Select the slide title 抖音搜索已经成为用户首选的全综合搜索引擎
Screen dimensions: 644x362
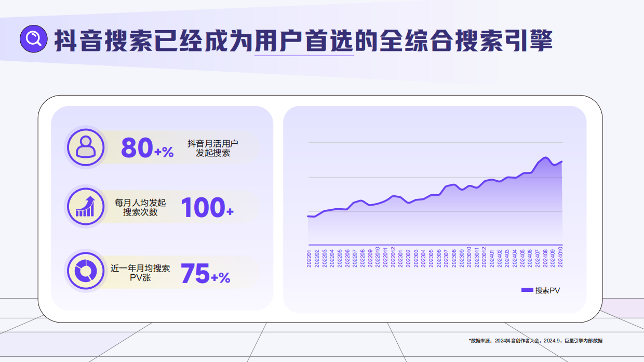coord(304,40)
